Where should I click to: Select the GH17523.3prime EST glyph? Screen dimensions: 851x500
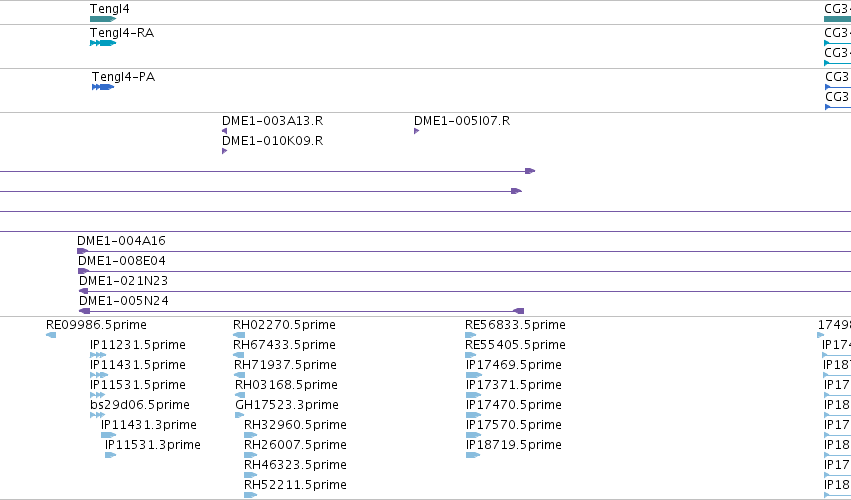click(239, 415)
